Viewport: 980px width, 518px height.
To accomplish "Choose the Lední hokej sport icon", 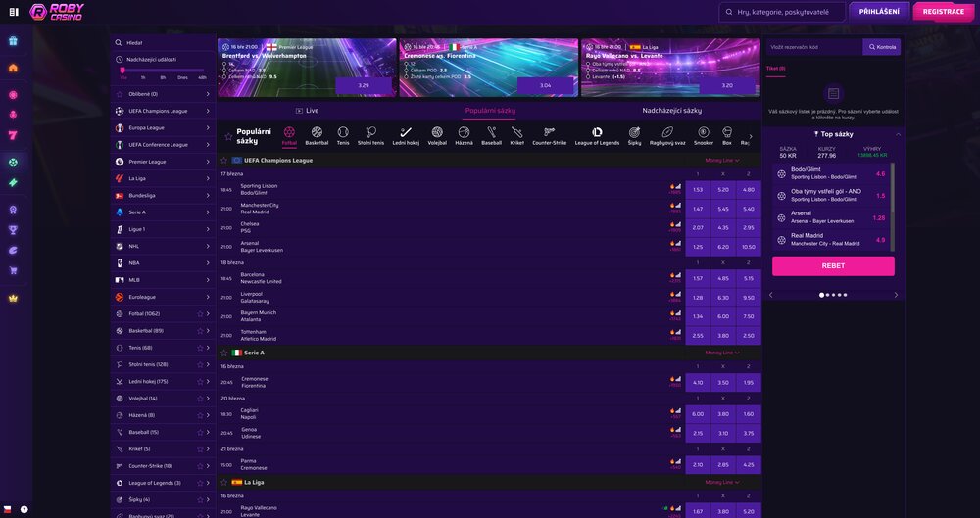I will tap(406, 131).
